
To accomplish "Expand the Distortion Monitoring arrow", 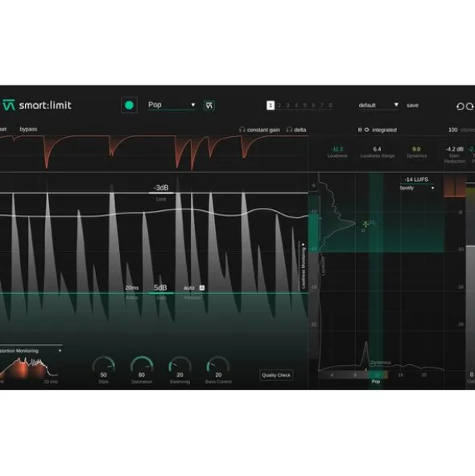I will click(60, 350).
